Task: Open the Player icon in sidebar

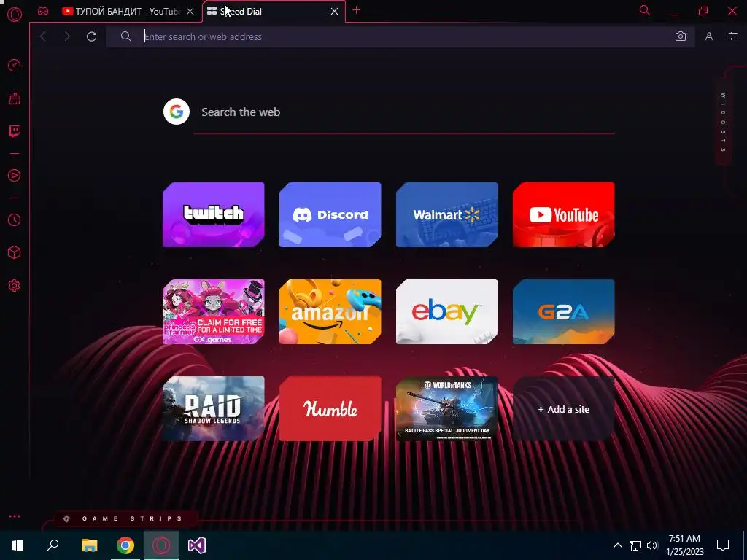Action: click(15, 175)
